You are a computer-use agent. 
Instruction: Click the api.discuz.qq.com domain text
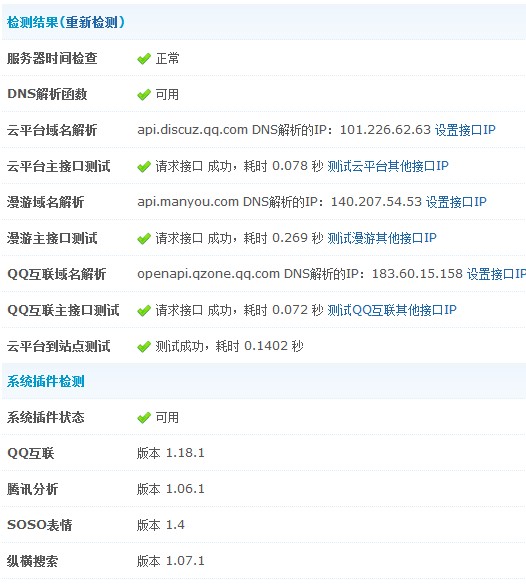click(193, 130)
